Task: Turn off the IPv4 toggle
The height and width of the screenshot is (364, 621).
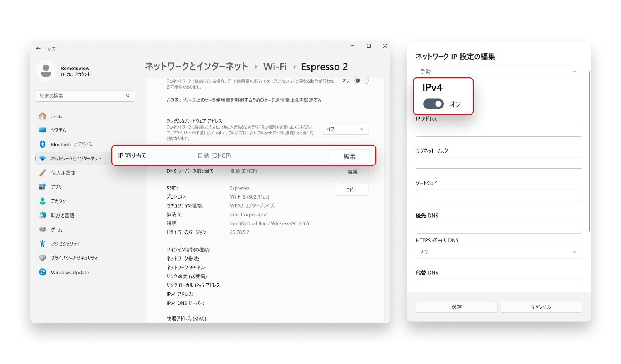Action: [433, 104]
